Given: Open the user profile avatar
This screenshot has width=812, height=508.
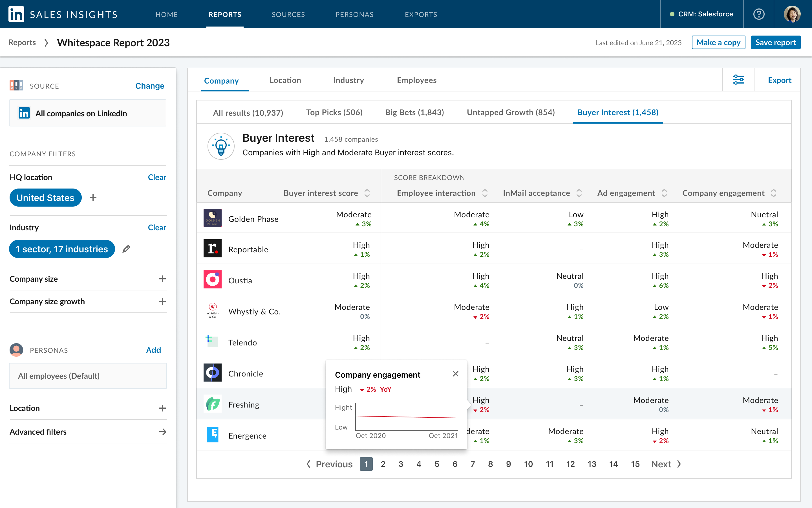Looking at the screenshot, I should tap(792, 14).
